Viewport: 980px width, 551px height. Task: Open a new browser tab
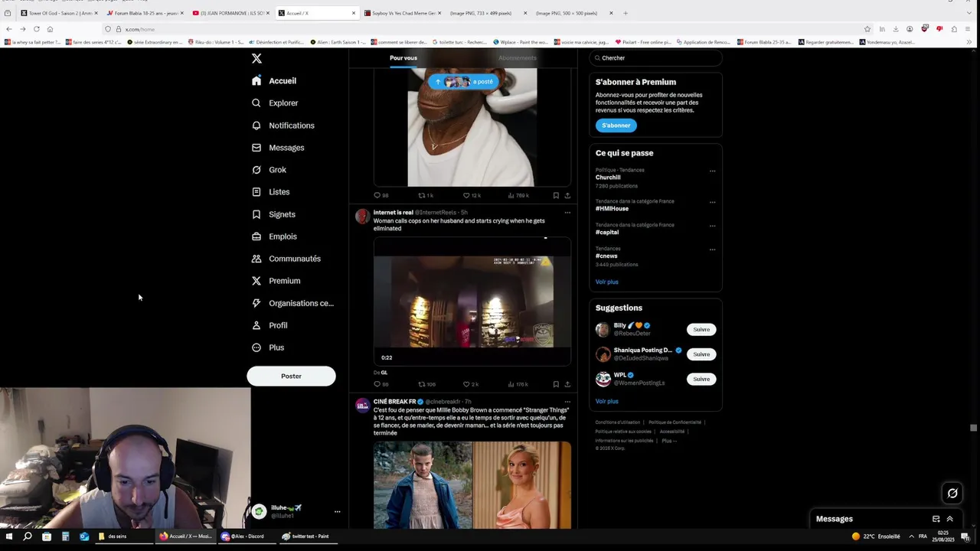point(625,13)
